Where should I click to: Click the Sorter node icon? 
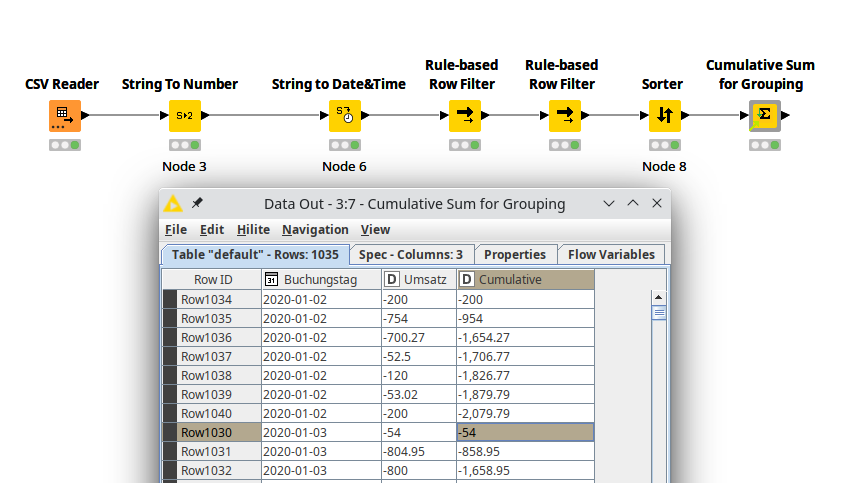[x=664, y=115]
